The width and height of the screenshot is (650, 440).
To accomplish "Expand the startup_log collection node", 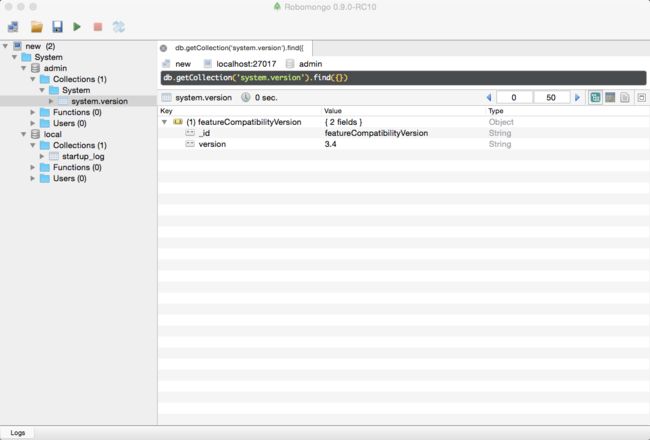I will [42, 156].
